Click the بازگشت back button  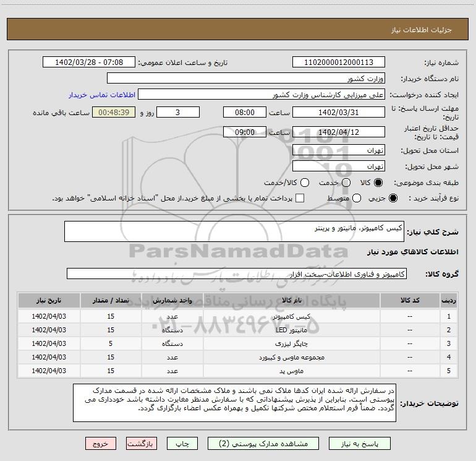click(142, 444)
